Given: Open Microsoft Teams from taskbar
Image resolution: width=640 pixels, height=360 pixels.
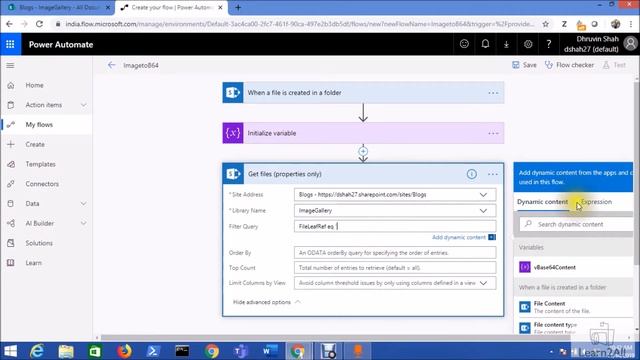Looking at the screenshot, I should 241,351.
